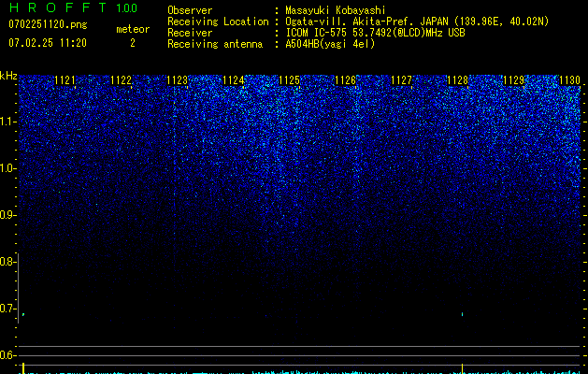
Task: Select observer name Masayuki Kobayashi
Action: click(336, 10)
